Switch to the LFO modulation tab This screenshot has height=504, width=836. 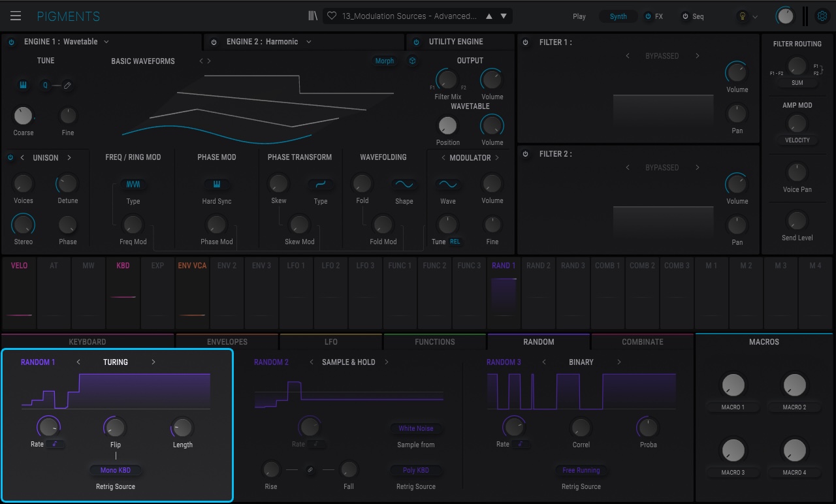331,341
